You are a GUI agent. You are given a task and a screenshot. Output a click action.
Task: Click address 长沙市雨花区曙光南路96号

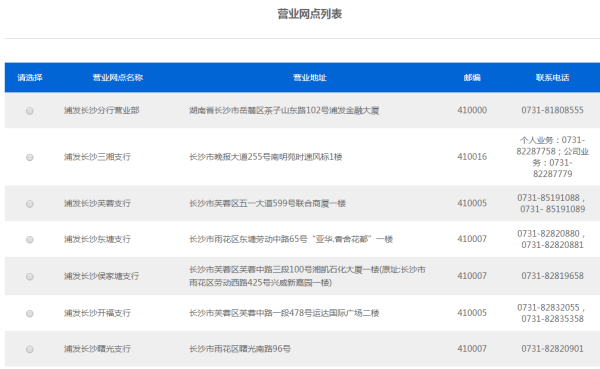pyautogui.click(x=240, y=349)
